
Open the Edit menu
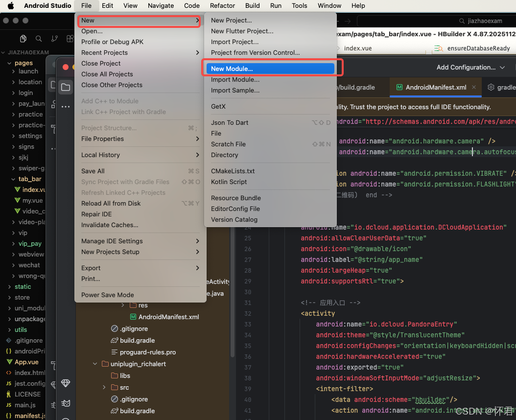[x=107, y=5]
